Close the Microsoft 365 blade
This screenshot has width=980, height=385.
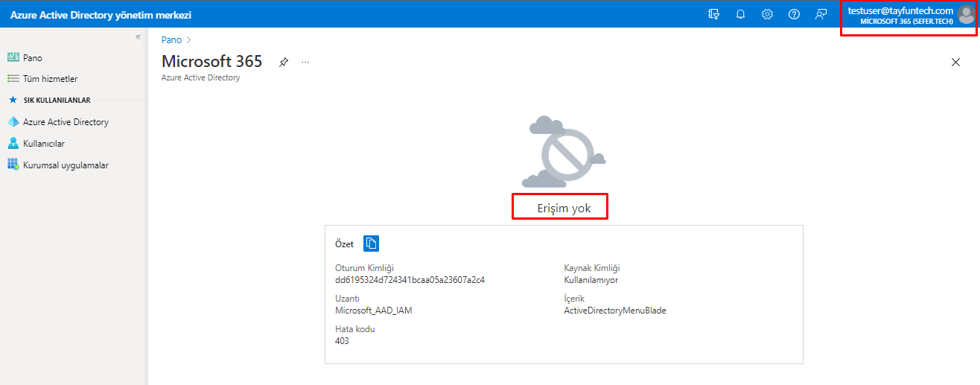(x=955, y=63)
